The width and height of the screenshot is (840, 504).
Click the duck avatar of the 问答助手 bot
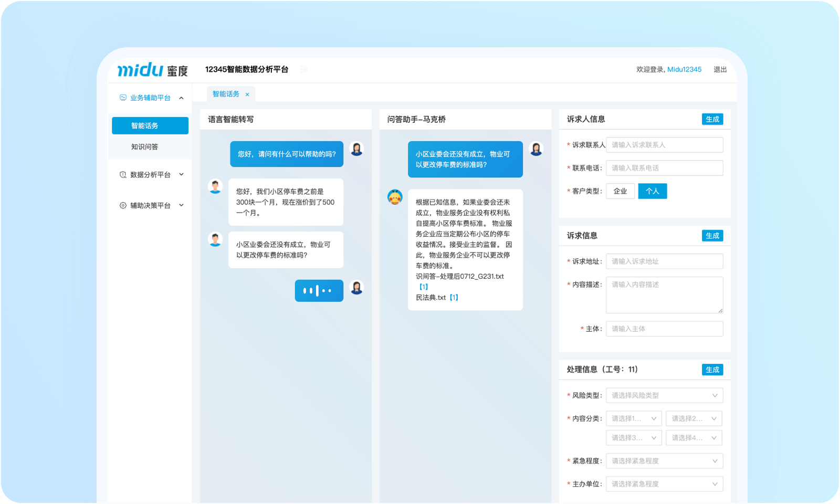(x=395, y=197)
